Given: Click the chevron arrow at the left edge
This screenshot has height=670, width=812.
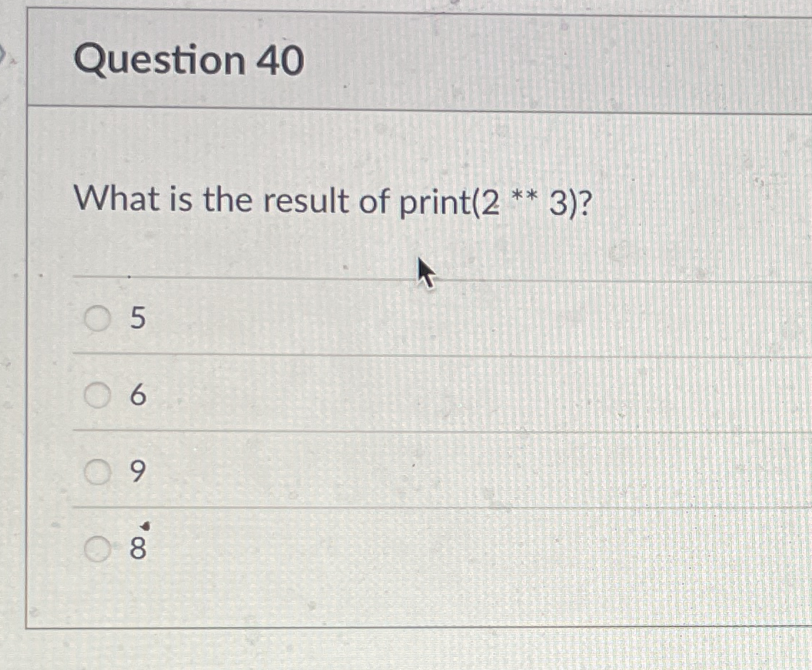Looking at the screenshot, I should click(x=4, y=51).
